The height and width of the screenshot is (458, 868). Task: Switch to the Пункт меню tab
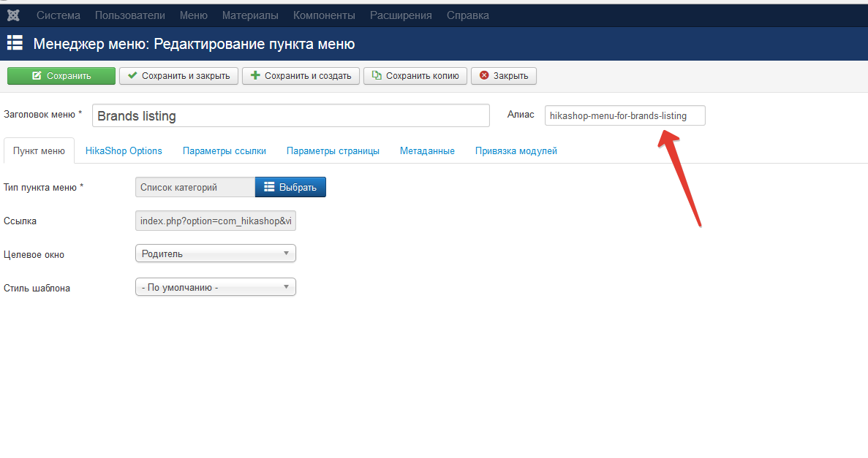(x=39, y=151)
